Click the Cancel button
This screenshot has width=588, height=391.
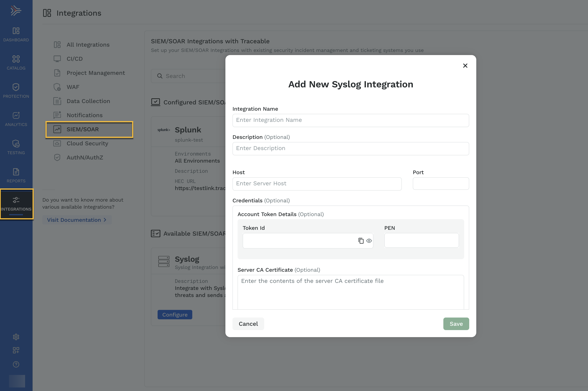click(x=248, y=324)
